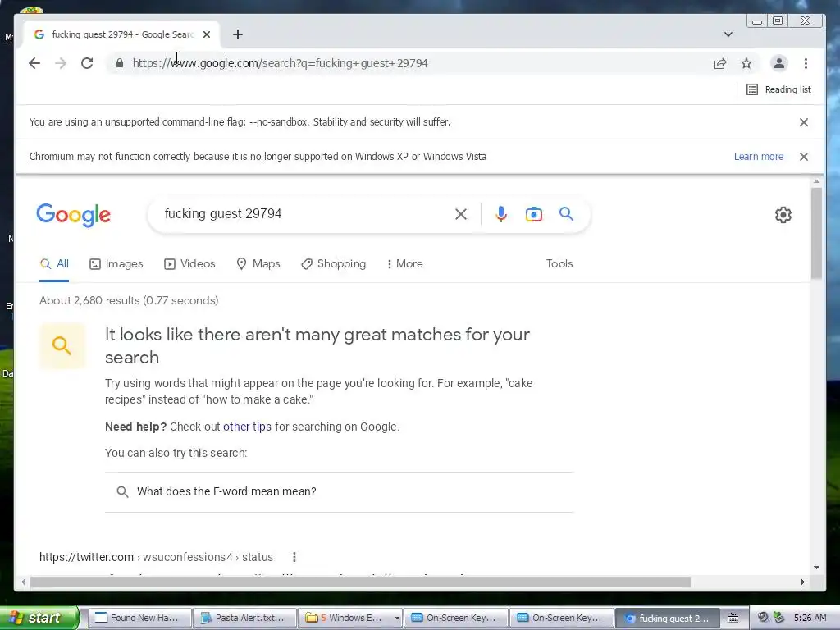Click the scroll down arrow
Viewport: 840px width, 630px height.
(x=816, y=568)
